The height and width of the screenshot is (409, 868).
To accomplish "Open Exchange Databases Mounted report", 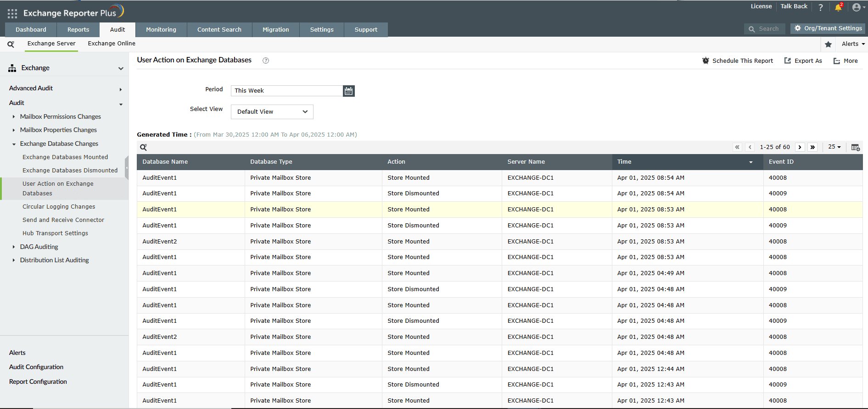I will click(x=65, y=157).
